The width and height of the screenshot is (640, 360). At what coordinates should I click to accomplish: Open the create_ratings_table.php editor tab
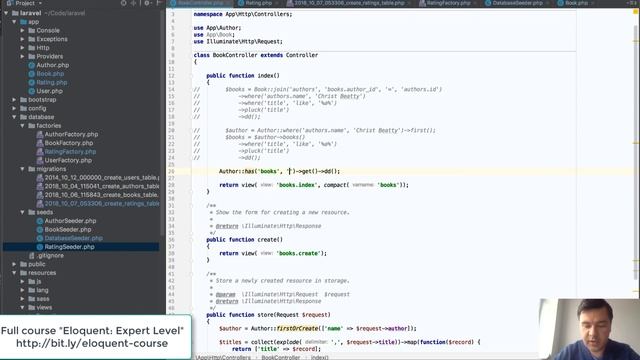pyautogui.click(x=349, y=3)
